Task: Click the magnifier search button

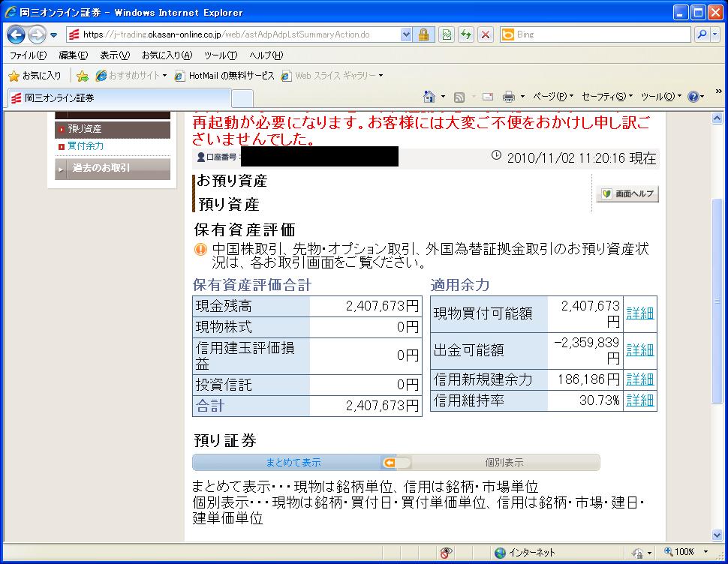Action: click(702, 34)
